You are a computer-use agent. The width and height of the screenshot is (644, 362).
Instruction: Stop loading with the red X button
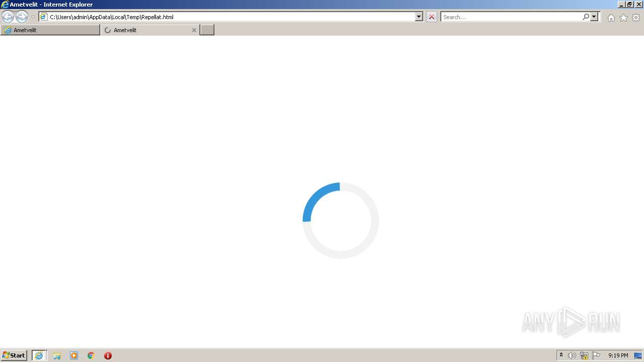click(x=432, y=17)
